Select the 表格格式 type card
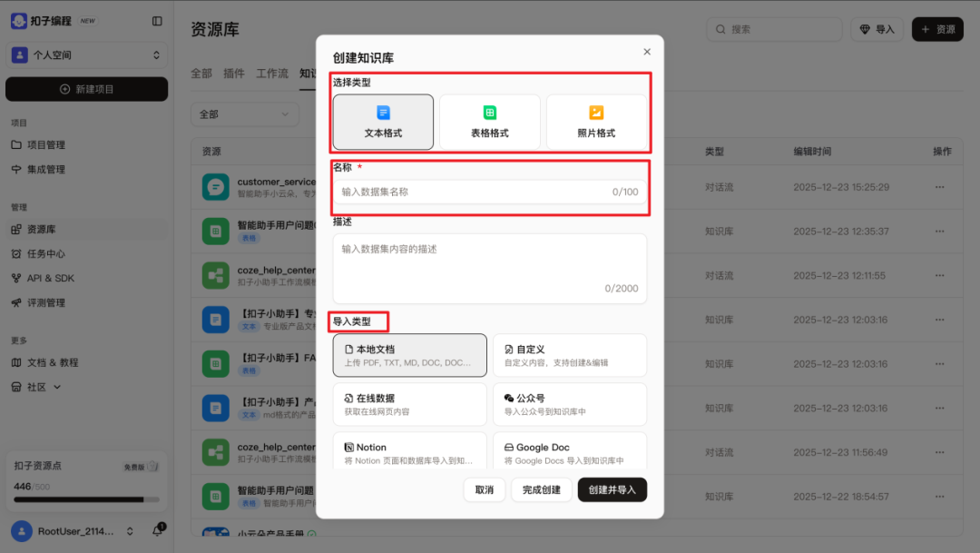Screen dimensions: 980x553 [x=489, y=122]
